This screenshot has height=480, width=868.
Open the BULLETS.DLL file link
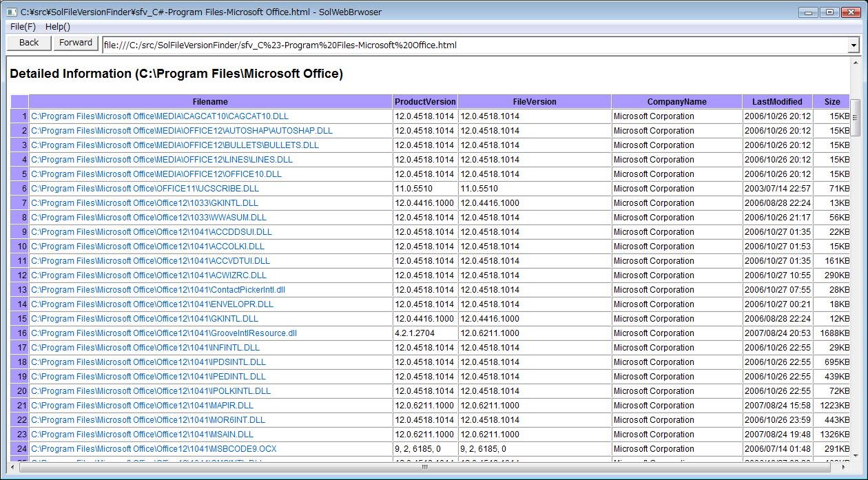point(175,145)
